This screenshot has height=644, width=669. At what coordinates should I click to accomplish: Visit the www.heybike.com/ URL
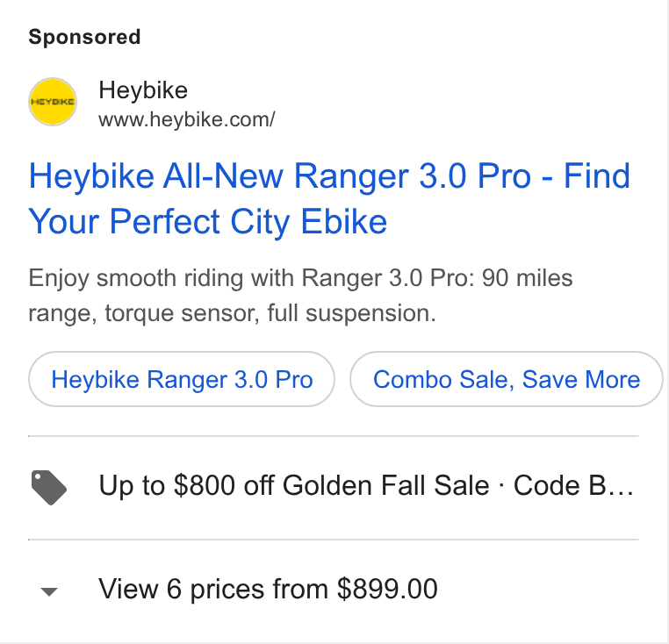click(187, 119)
